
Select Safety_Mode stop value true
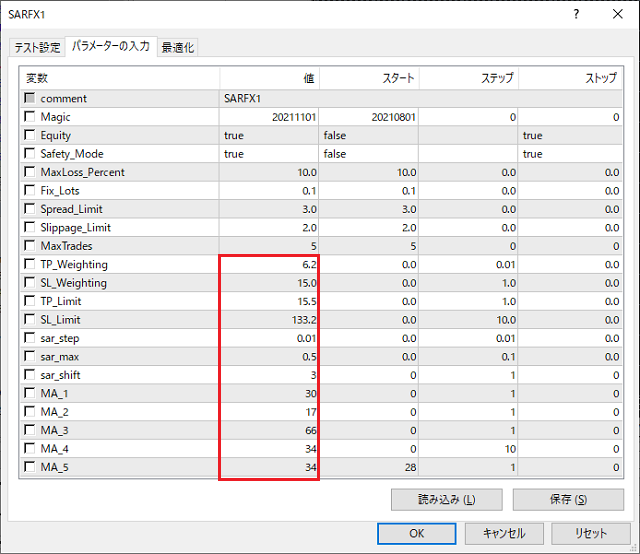570,154
